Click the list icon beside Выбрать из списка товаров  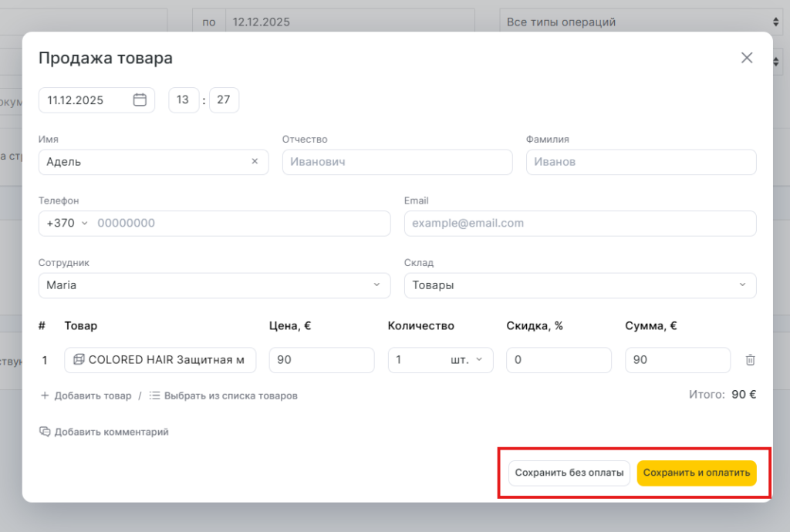point(154,396)
